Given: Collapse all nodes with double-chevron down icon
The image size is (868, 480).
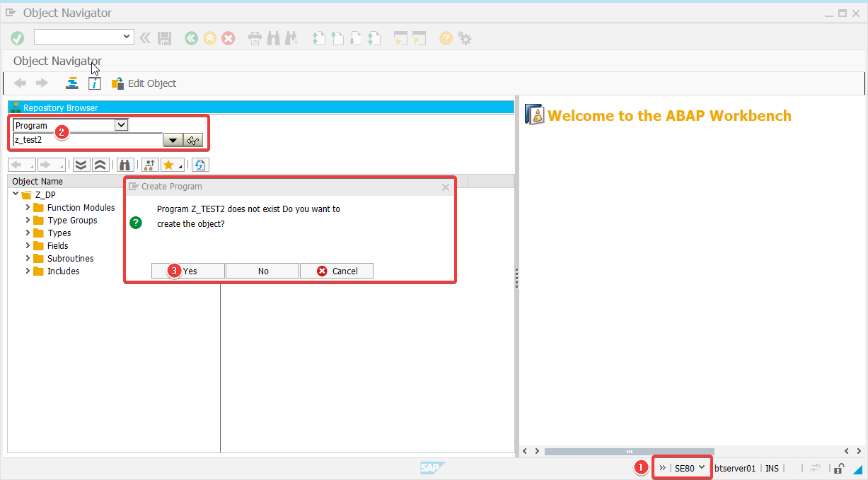Looking at the screenshot, I should [x=81, y=165].
